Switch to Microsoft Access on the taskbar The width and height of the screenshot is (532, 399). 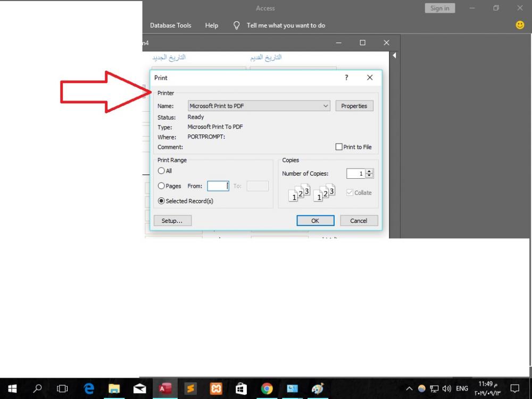click(x=165, y=388)
